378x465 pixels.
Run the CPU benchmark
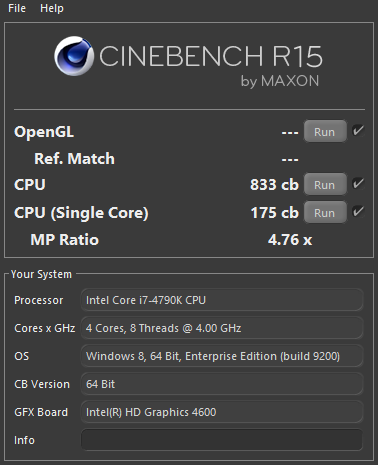pos(325,184)
